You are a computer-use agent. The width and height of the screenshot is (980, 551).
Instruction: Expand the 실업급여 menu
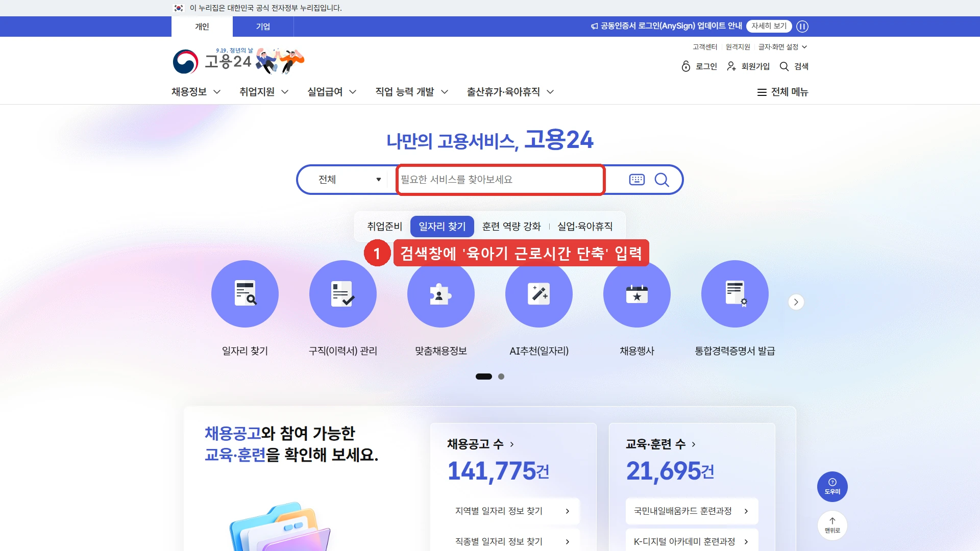click(x=332, y=92)
